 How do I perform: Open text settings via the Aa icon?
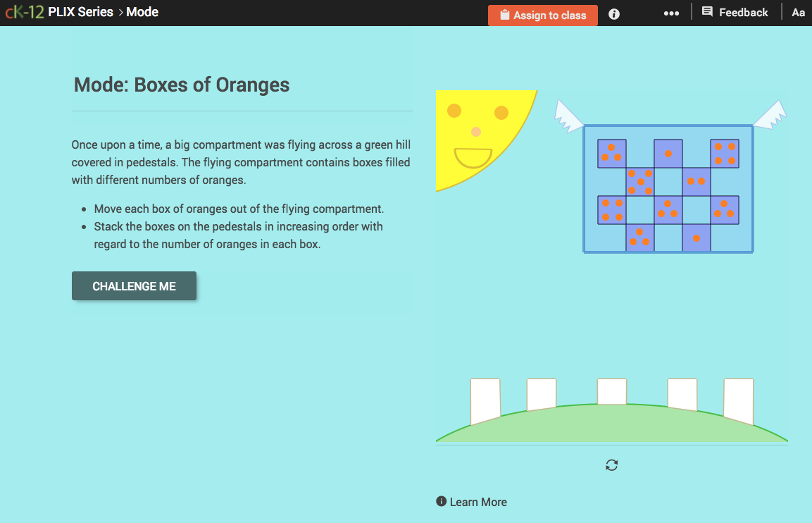pos(798,12)
